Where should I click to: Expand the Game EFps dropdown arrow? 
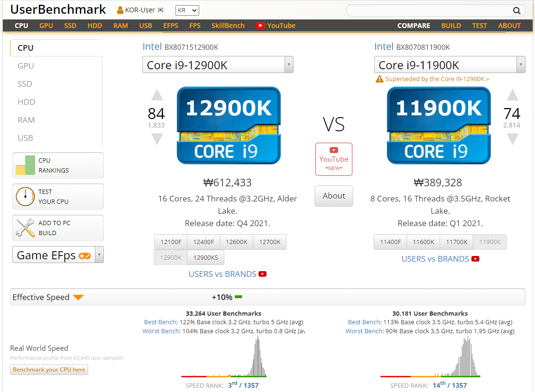coord(99,255)
